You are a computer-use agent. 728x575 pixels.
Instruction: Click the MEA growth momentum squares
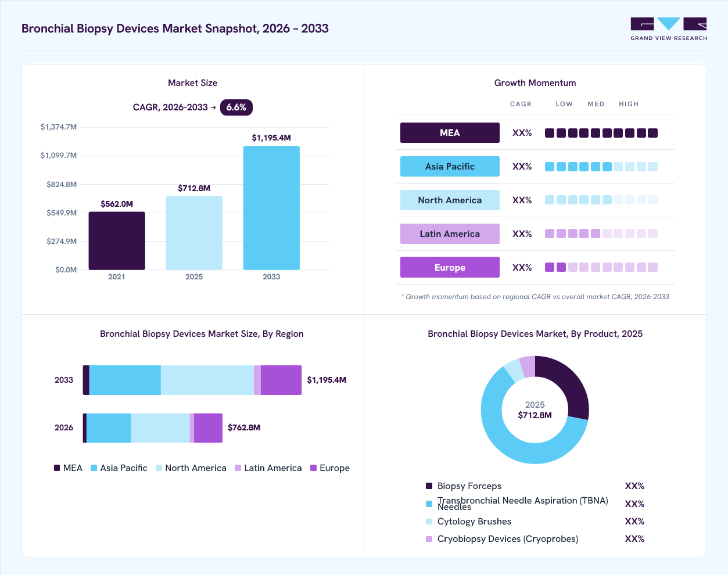tap(601, 133)
